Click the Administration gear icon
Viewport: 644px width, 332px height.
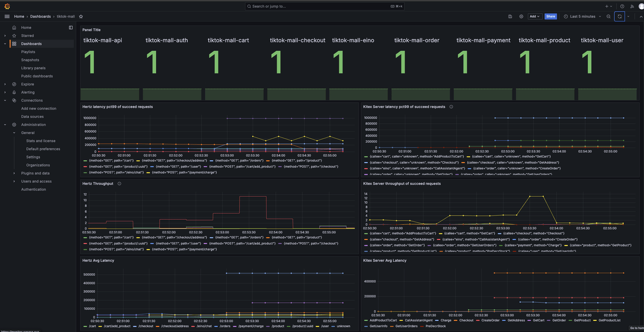[14, 125]
